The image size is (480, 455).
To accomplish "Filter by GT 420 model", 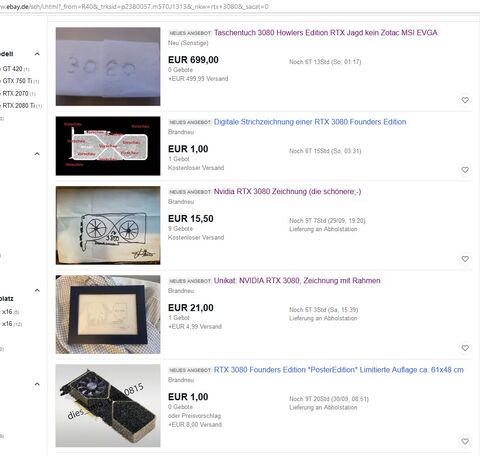I will point(15,69).
